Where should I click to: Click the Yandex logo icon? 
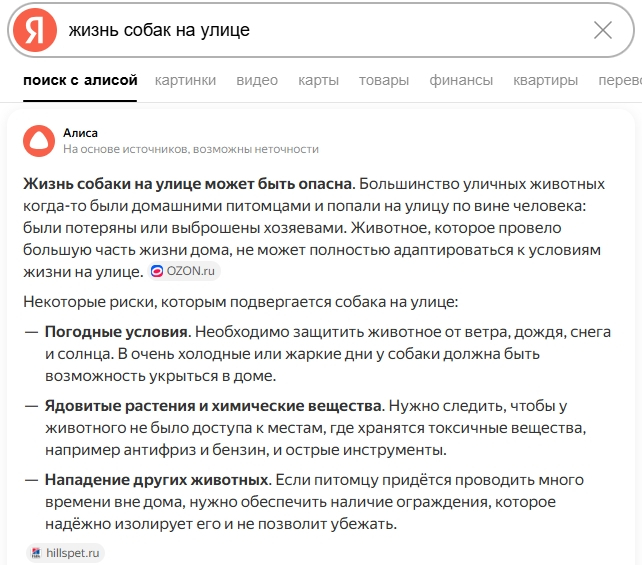(36, 31)
